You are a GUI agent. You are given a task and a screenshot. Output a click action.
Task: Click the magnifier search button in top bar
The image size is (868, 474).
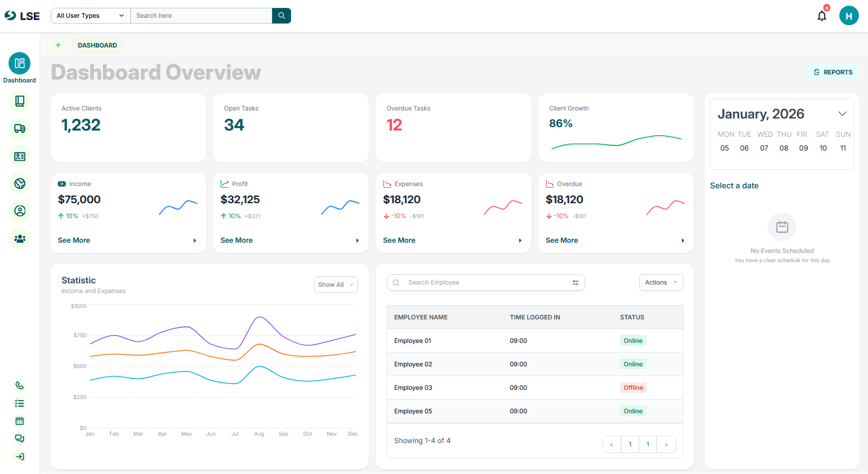click(x=281, y=15)
